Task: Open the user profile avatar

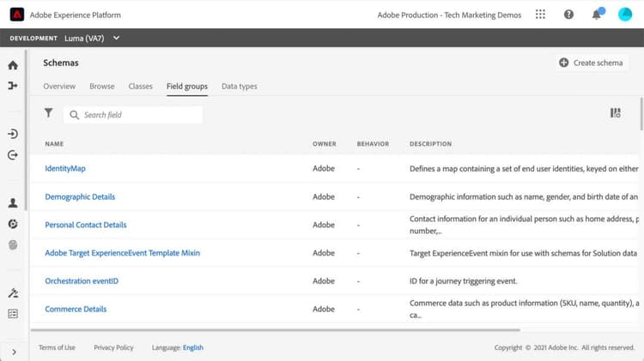Action: point(625,15)
